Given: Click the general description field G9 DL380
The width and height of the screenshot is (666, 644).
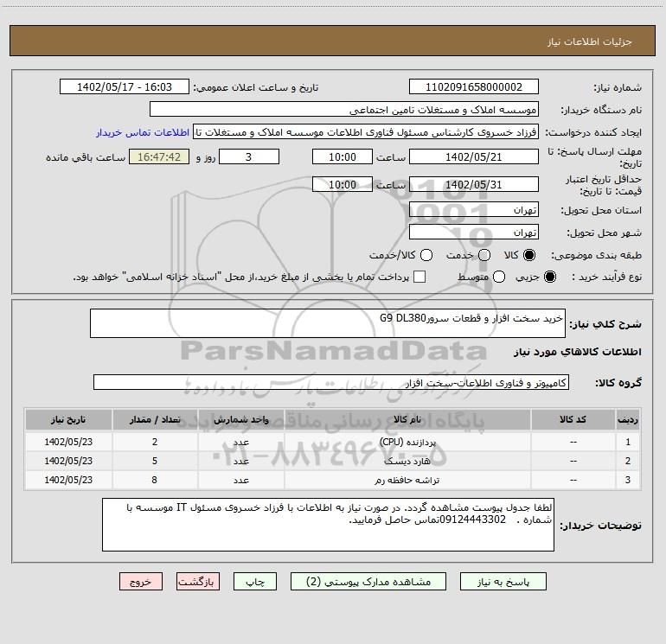Looking at the screenshot, I should point(328,323).
